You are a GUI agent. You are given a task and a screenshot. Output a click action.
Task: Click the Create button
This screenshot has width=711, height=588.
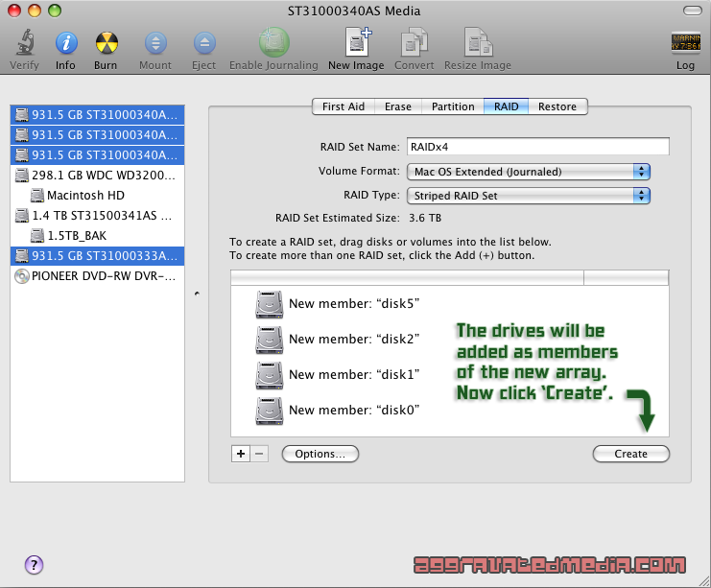(630, 454)
